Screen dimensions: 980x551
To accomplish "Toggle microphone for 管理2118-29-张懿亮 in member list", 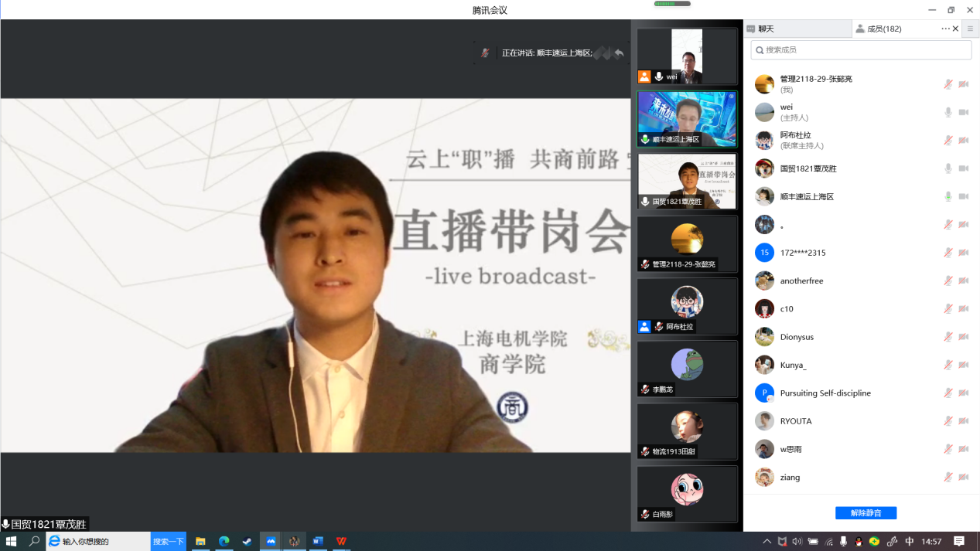I will click(x=948, y=84).
